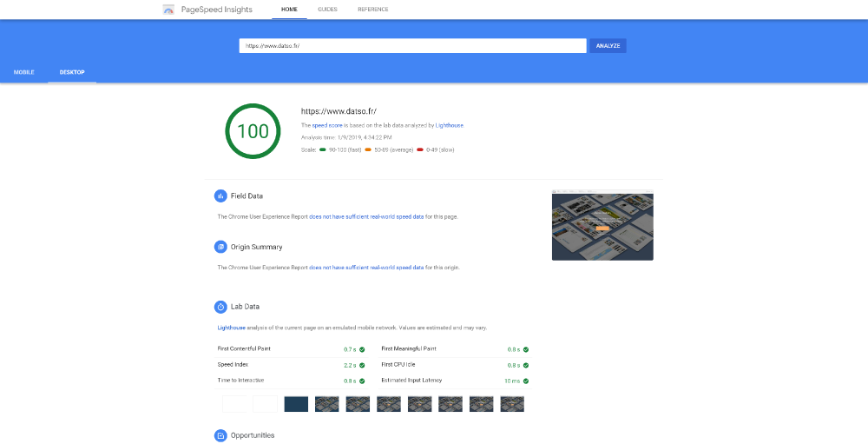Click the green check beside First CPU Idle

pyautogui.click(x=526, y=365)
